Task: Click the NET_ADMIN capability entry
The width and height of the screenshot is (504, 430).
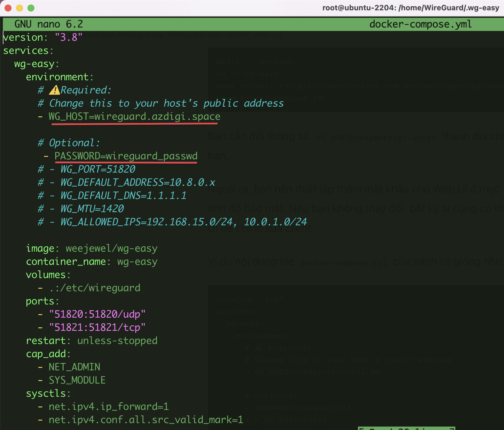Action: tap(74, 367)
